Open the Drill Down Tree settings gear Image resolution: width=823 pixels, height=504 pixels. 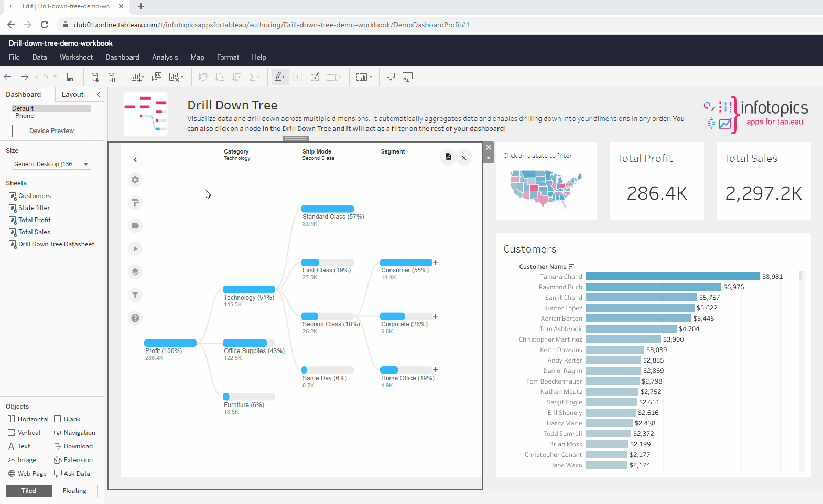pos(135,180)
